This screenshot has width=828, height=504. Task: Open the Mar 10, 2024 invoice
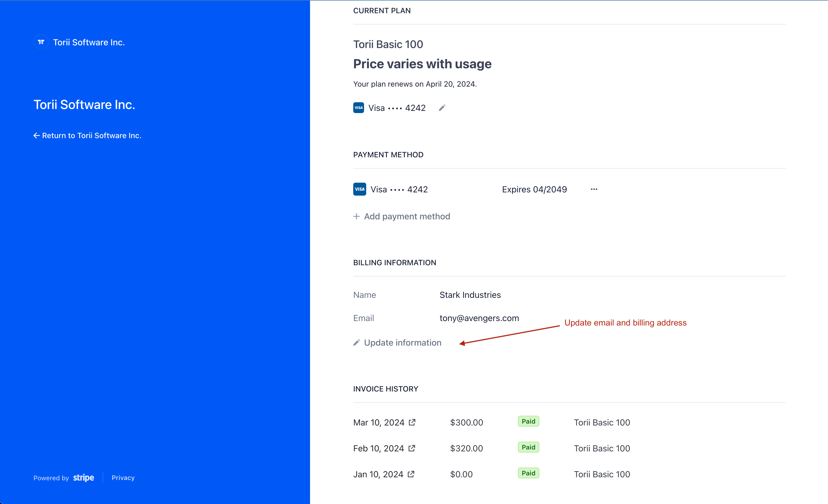coord(385,423)
